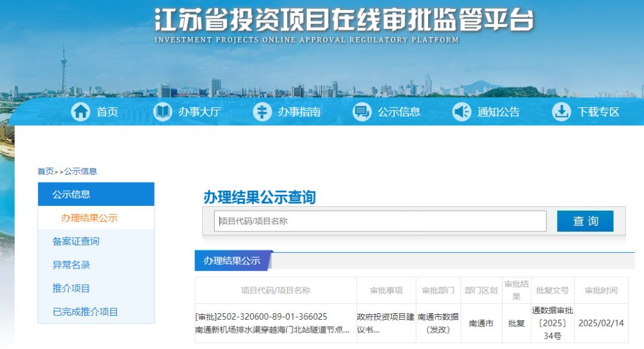Open the 公示信息 navigation item
Viewport: 644px width, 349px height.
click(399, 112)
